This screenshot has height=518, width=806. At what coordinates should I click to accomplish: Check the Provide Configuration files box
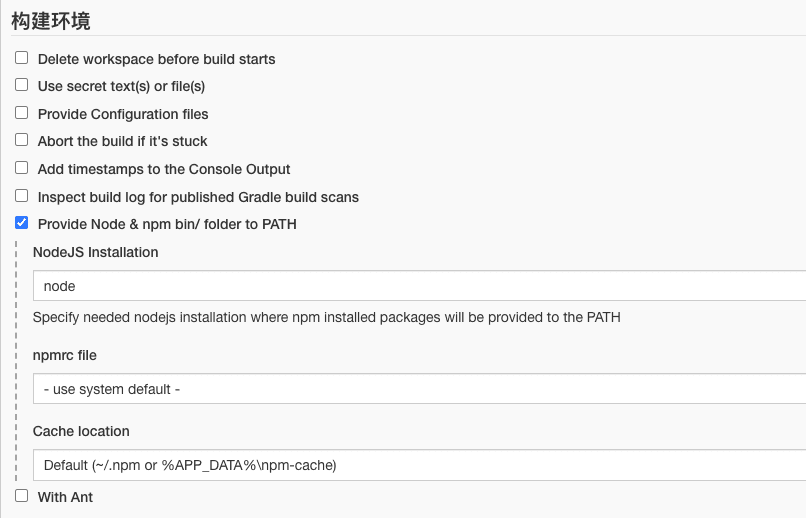(x=22, y=113)
